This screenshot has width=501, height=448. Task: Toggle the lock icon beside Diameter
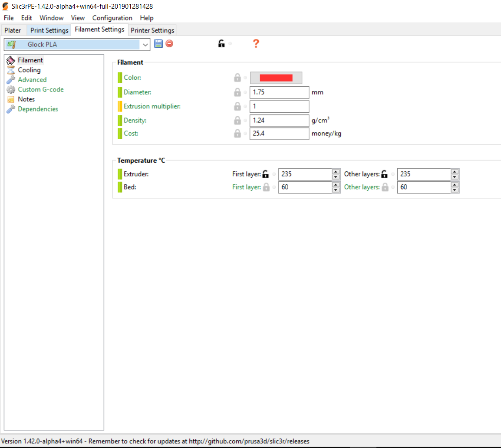237,92
